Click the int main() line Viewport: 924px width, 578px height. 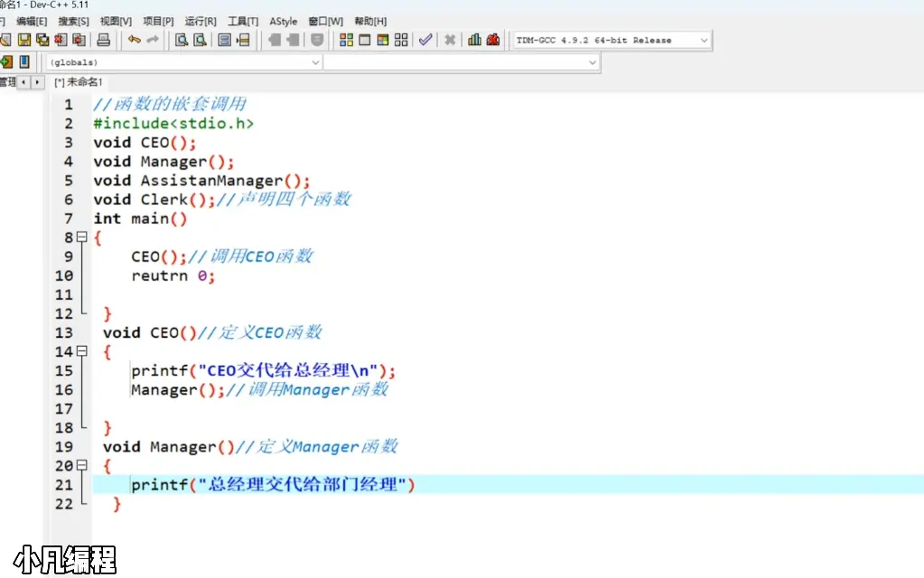[140, 219]
